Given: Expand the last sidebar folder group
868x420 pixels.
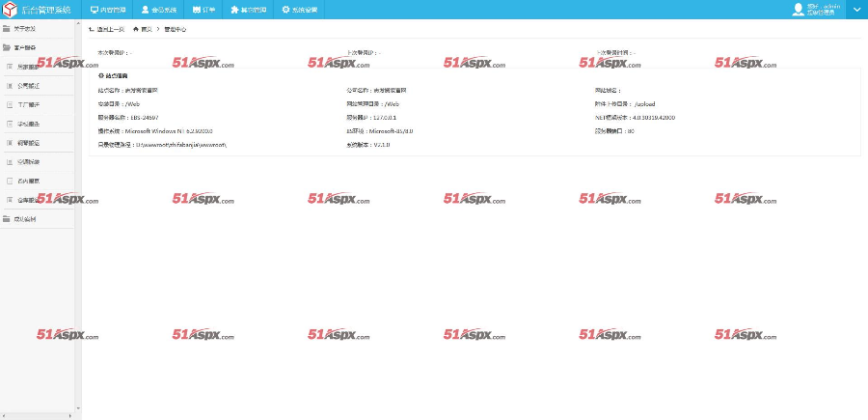Looking at the screenshot, I should point(37,219).
